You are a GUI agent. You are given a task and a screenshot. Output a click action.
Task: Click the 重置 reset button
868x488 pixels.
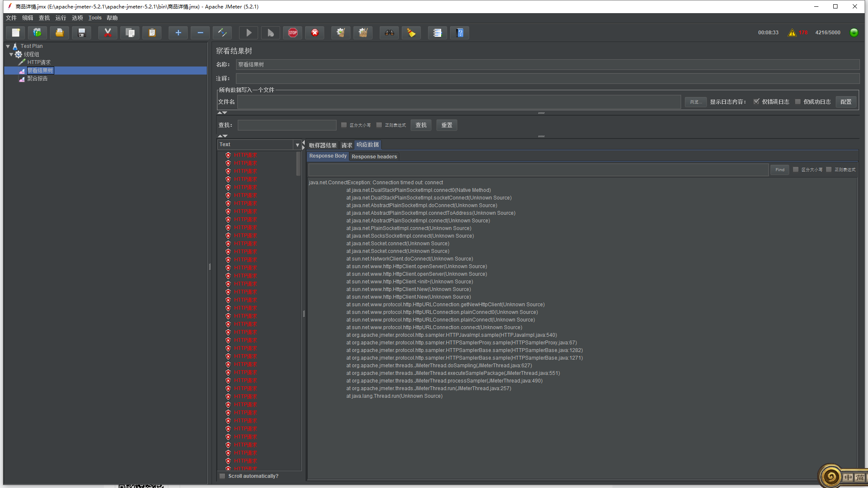coord(447,125)
